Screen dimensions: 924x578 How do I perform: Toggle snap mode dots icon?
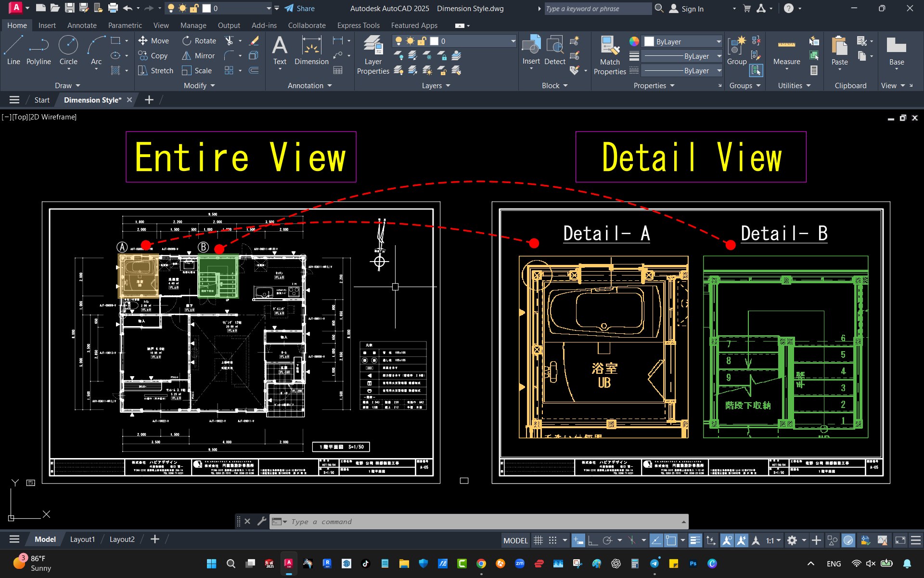553,540
